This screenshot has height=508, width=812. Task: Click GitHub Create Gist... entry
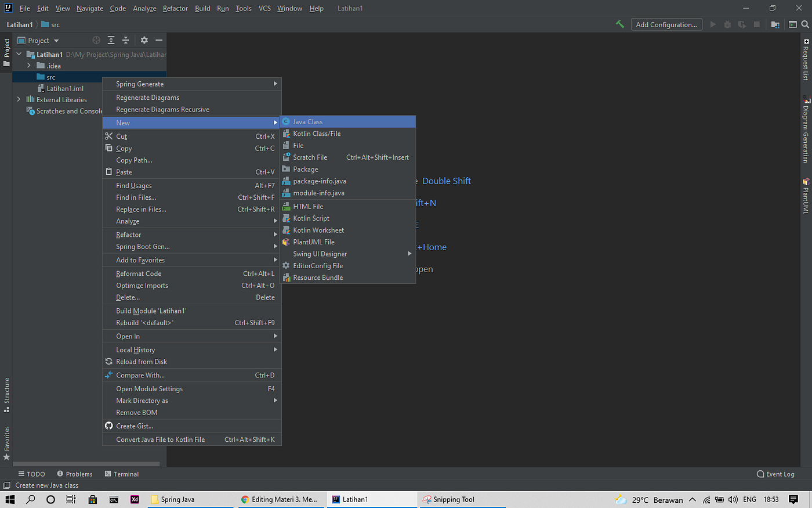(192, 426)
